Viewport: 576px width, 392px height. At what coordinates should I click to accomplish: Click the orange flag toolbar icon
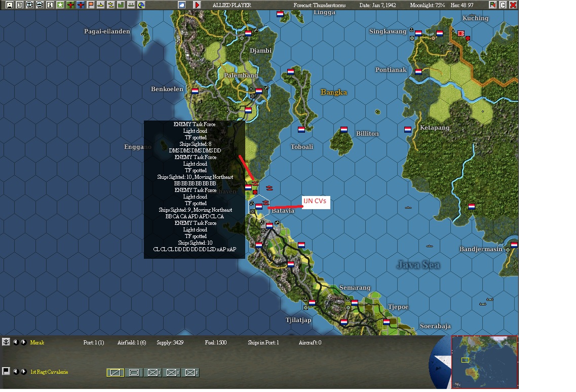coord(91,5)
